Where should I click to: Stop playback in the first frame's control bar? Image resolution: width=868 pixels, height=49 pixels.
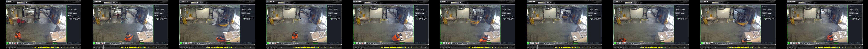(24, 43)
